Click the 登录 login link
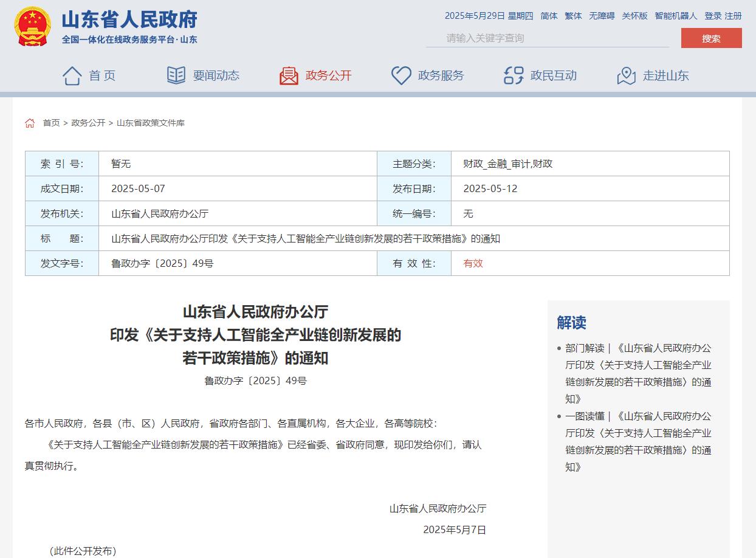 [x=713, y=16]
